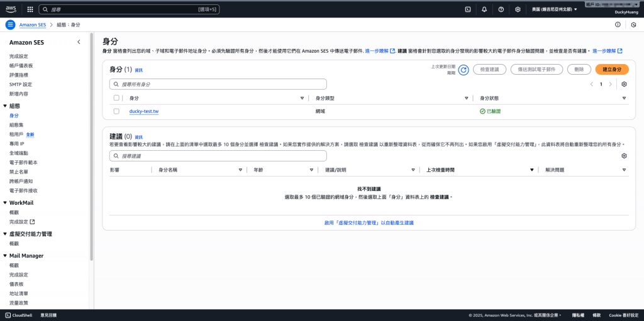The width and height of the screenshot is (644, 321).
Task: Sort by 身分 column arrow
Action: tap(303, 98)
